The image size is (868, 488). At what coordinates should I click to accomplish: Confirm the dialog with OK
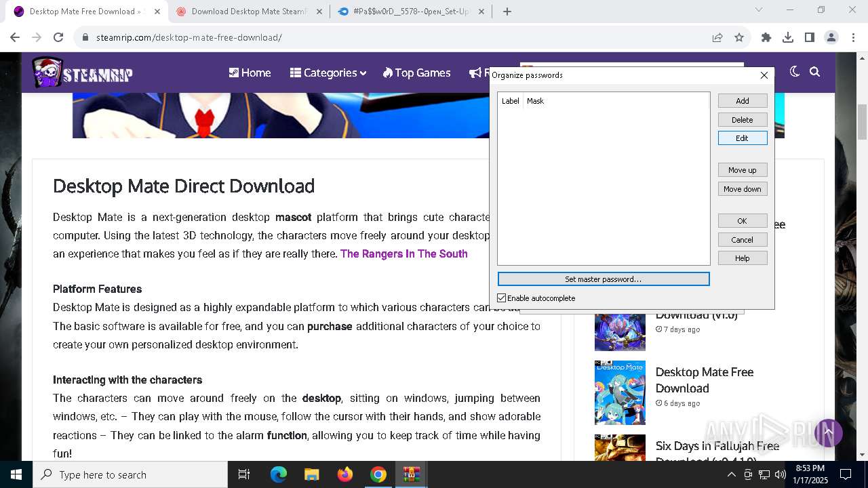(x=743, y=221)
